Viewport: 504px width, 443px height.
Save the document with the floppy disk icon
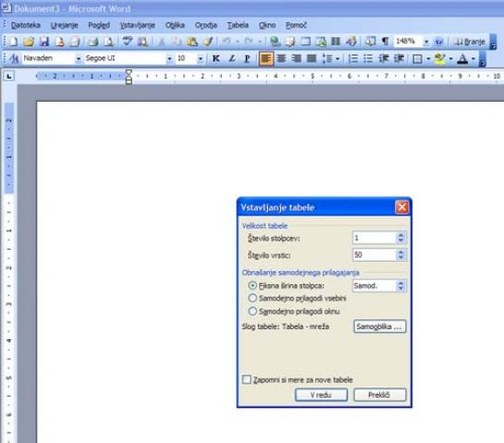tap(44, 42)
